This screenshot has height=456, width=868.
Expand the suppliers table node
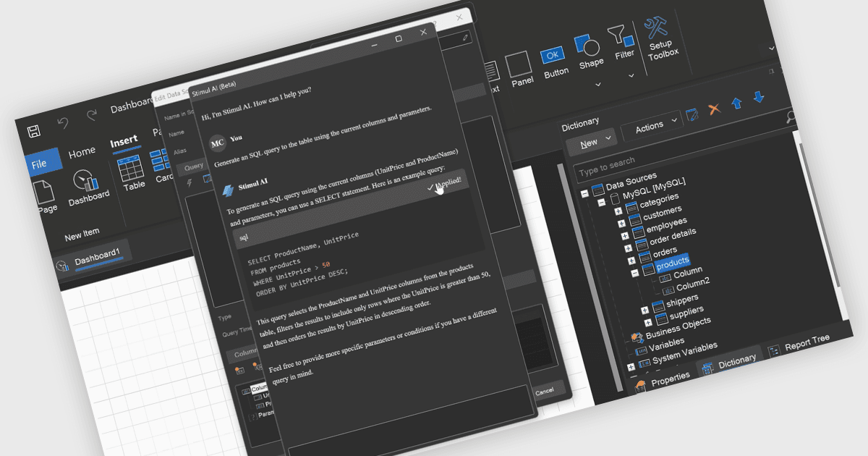click(x=648, y=322)
